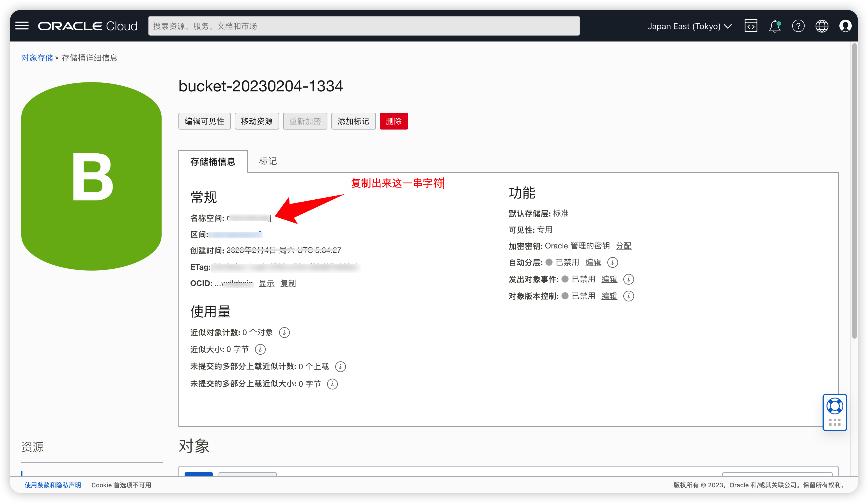Viewport: 868px width, 503px height.
Task: Click 分配 next to 加密密钥
Action: tap(623, 246)
